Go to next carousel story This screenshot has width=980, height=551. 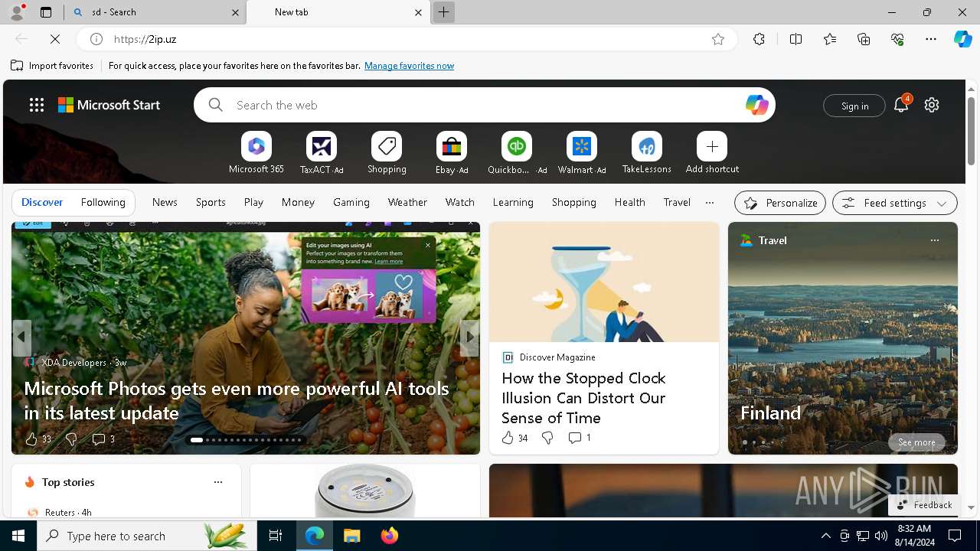pyautogui.click(x=469, y=337)
